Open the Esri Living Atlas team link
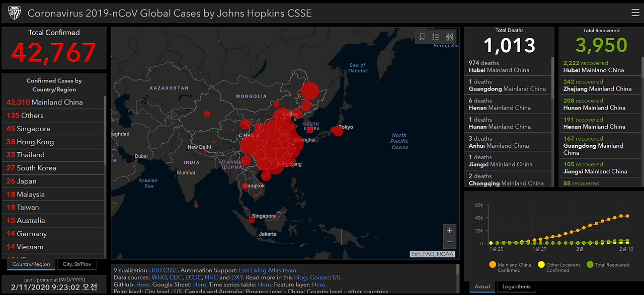The image size is (644, 295). (x=267, y=270)
